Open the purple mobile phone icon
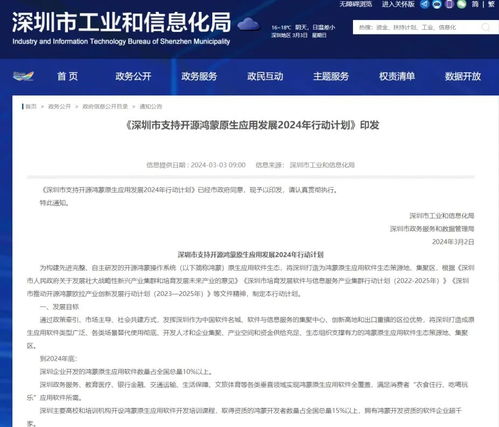The height and width of the screenshot is (427, 499). click(x=449, y=4)
